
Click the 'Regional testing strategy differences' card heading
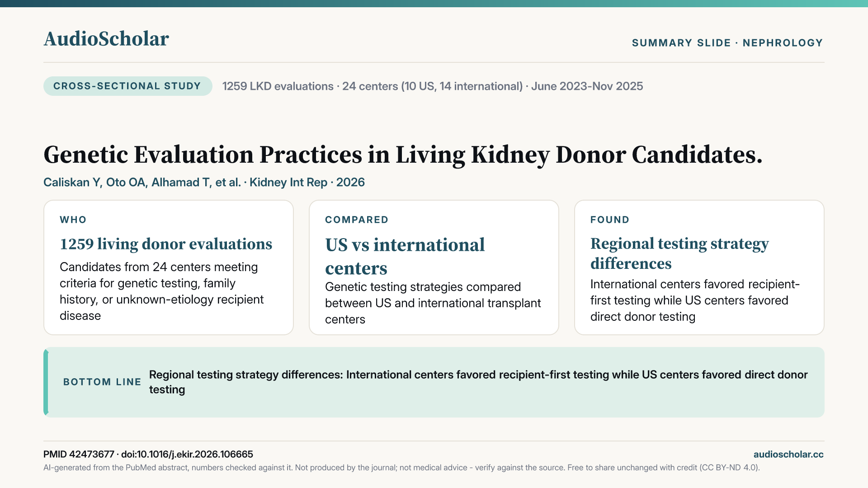click(x=679, y=253)
